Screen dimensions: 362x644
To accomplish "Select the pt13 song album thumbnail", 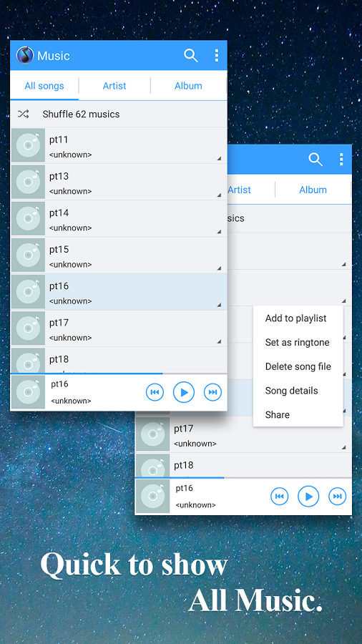I will pos(28,182).
